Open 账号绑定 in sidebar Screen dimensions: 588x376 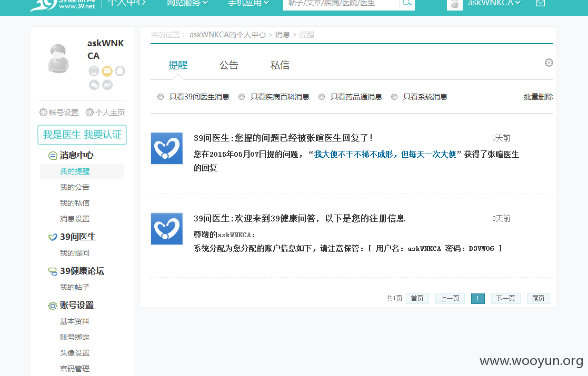coord(75,338)
